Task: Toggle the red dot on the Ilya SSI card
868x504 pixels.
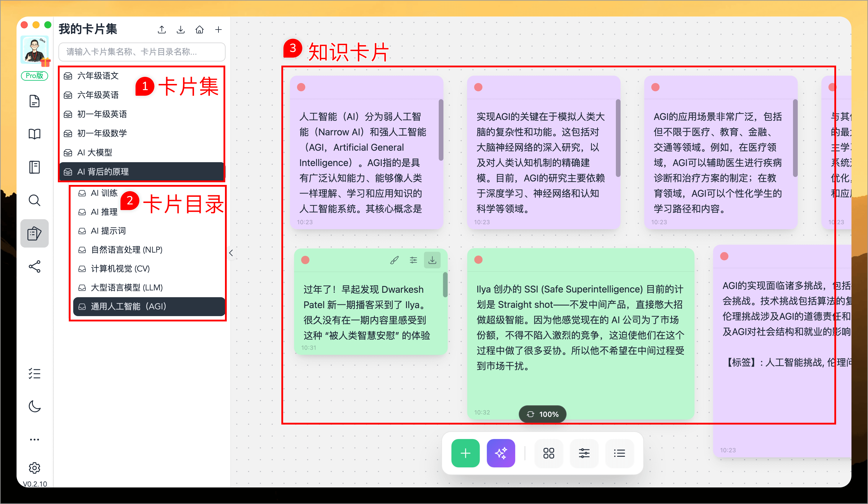Action: coord(478,260)
